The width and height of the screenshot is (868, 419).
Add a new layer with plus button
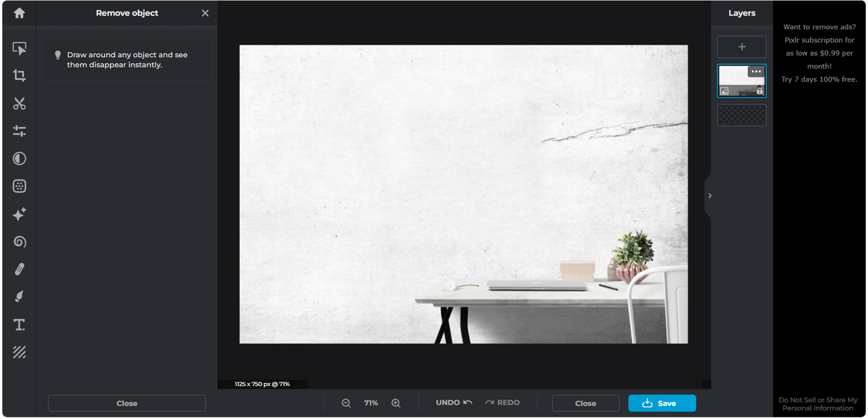(742, 47)
